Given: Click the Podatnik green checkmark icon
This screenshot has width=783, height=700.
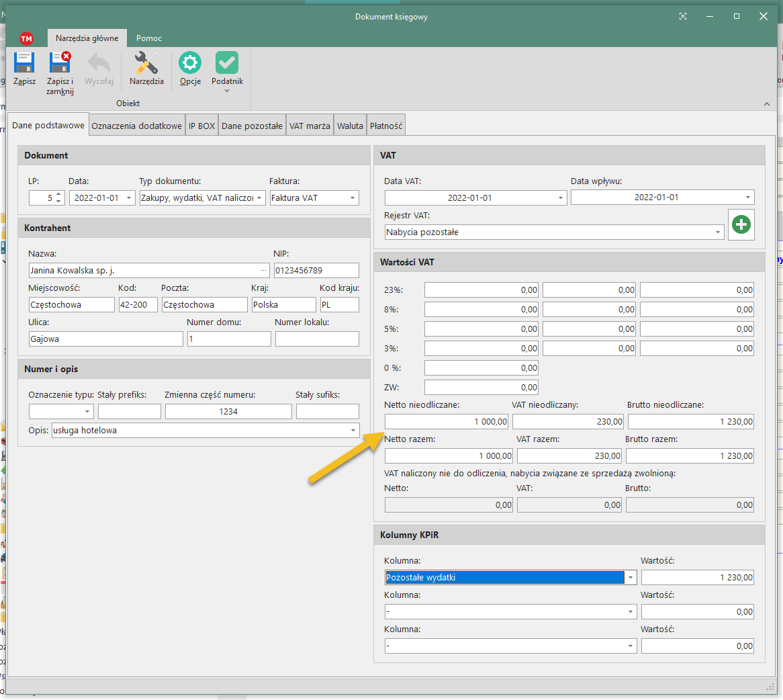Looking at the screenshot, I should [x=227, y=64].
